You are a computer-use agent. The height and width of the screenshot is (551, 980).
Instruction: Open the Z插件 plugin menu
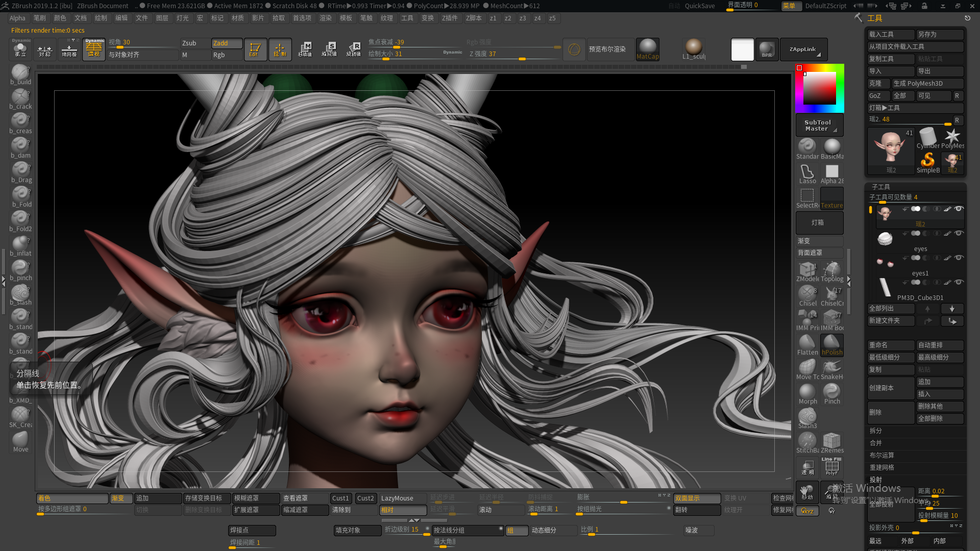pyautogui.click(x=450, y=18)
